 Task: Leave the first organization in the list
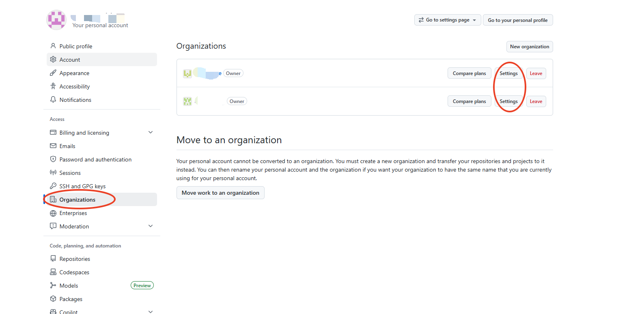536,73
